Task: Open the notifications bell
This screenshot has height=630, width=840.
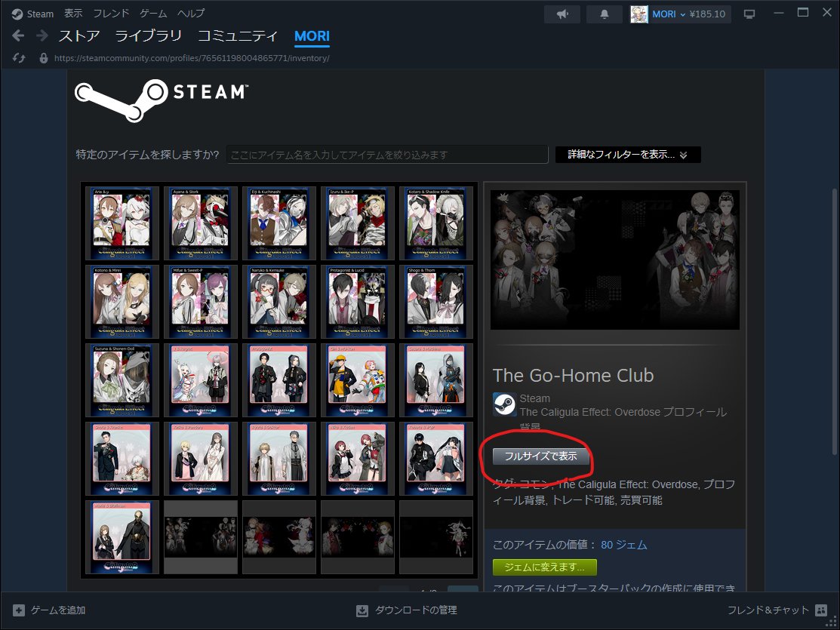Action: pyautogui.click(x=605, y=14)
